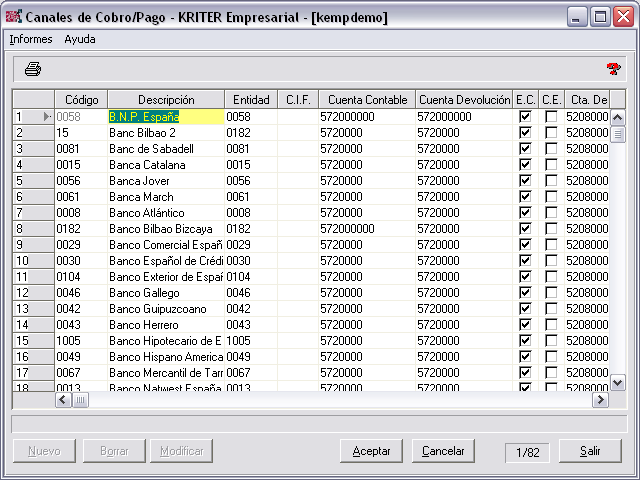Click the 'Banc Bilbao 2' description cell
This screenshot has height=480, width=640.
click(166, 133)
